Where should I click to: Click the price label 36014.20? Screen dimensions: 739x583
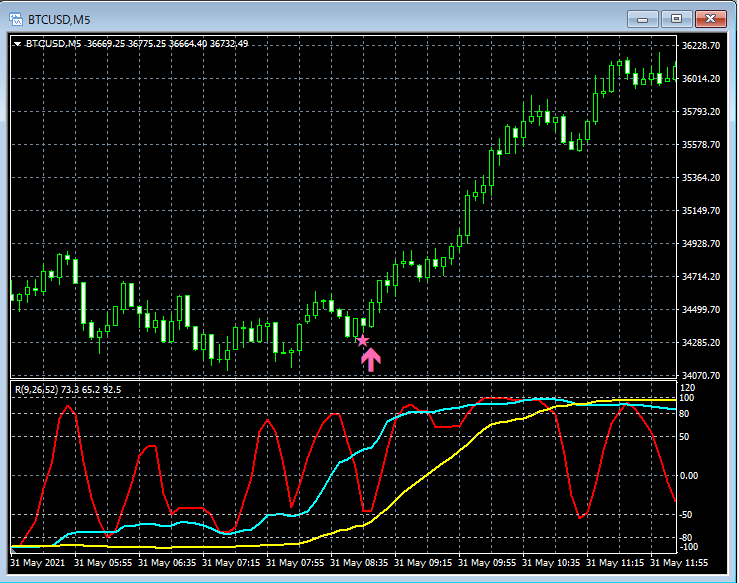click(x=701, y=79)
